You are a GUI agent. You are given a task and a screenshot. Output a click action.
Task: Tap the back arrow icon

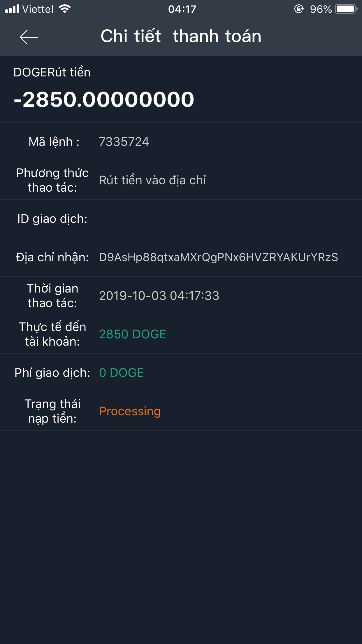click(x=29, y=37)
